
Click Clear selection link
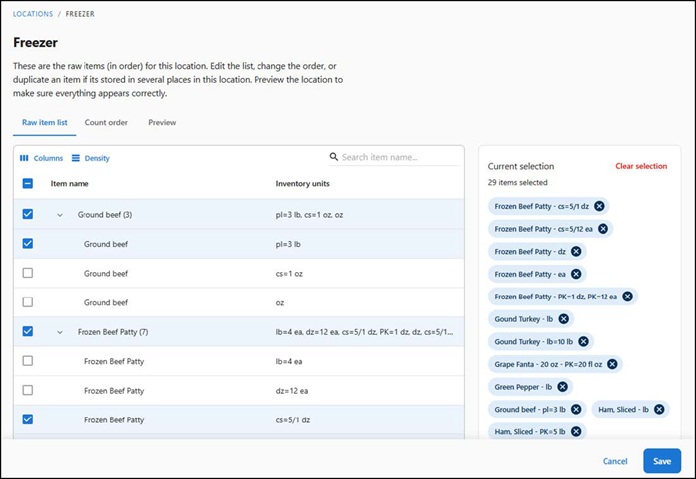coord(640,166)
